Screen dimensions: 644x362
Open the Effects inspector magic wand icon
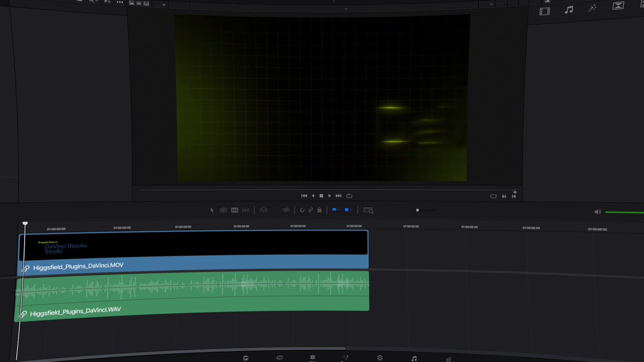593,8
